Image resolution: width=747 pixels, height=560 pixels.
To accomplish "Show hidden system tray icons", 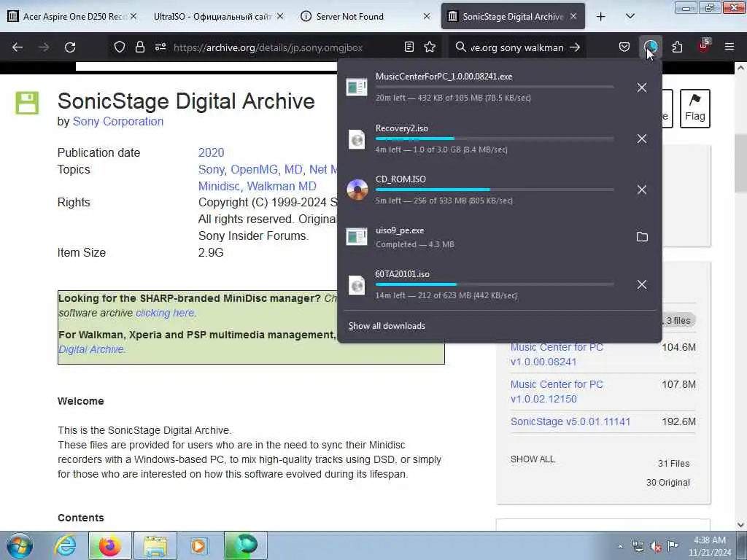I will pyautogui.click(x=620, y=547).
